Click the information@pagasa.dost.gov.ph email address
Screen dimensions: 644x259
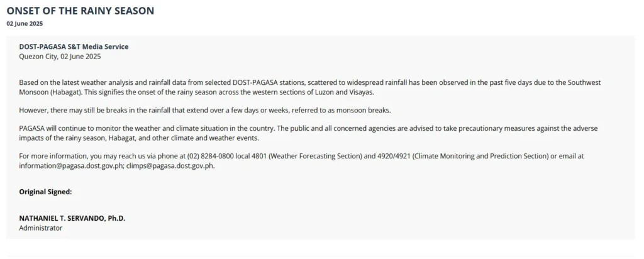point(70,166)
